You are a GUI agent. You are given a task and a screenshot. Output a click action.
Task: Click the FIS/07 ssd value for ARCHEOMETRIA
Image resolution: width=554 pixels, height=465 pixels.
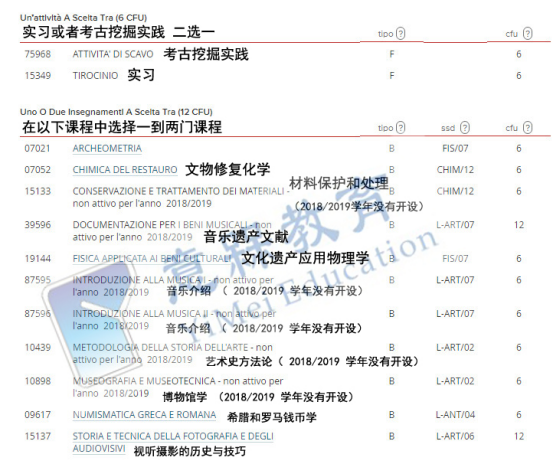455,148
